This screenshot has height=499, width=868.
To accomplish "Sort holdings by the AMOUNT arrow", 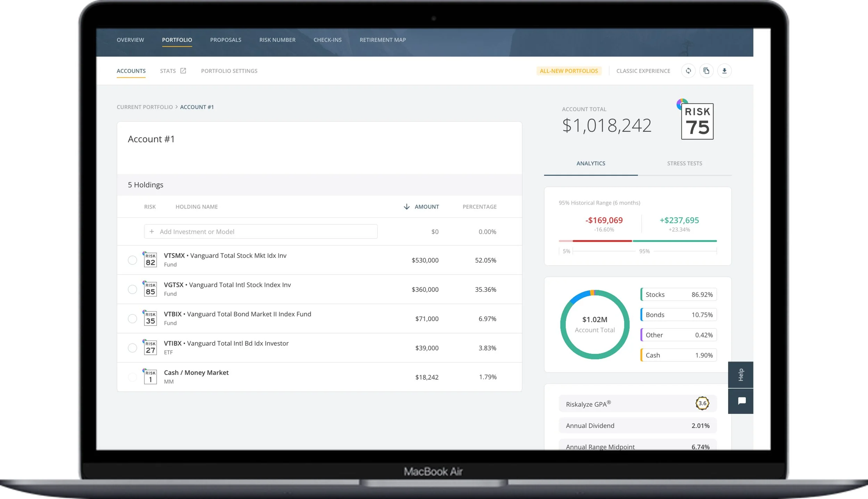I will [407, 207].
